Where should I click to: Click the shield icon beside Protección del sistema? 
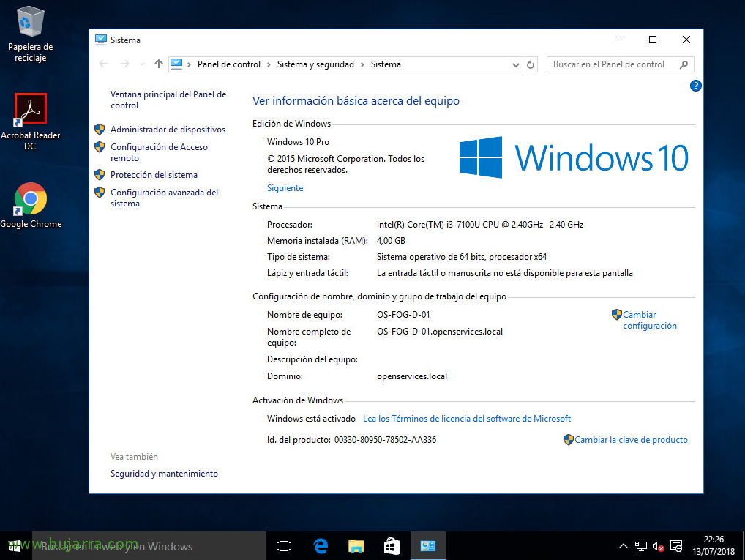(100, 175)
